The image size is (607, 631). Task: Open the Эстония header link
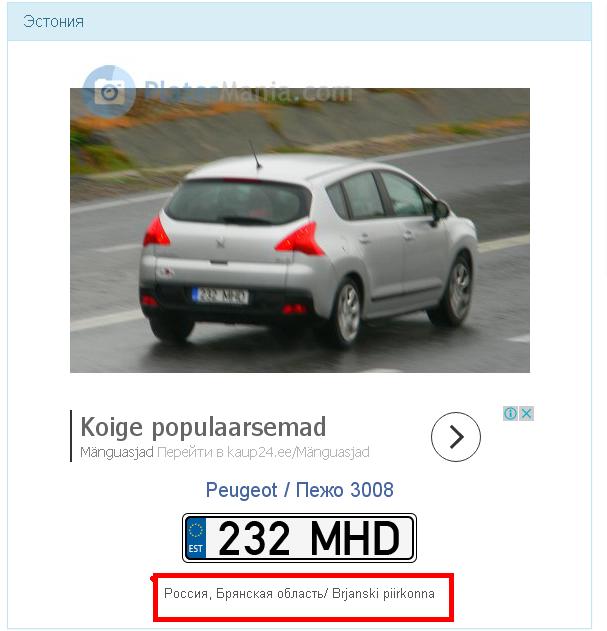53,21
